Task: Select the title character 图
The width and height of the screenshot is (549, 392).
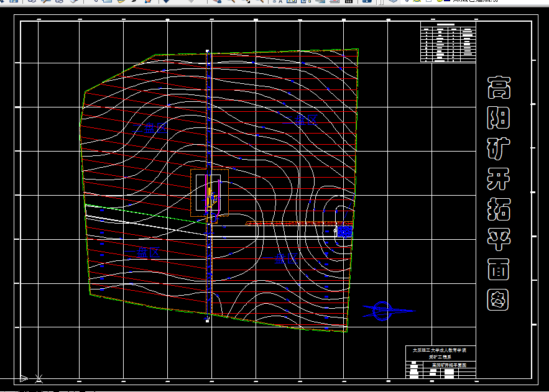Action: (498, 299)
